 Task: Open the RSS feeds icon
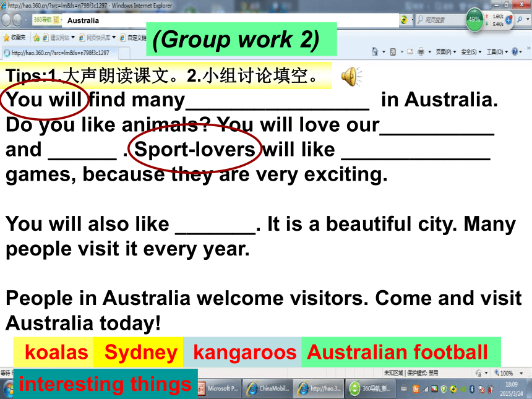(393, 52)
